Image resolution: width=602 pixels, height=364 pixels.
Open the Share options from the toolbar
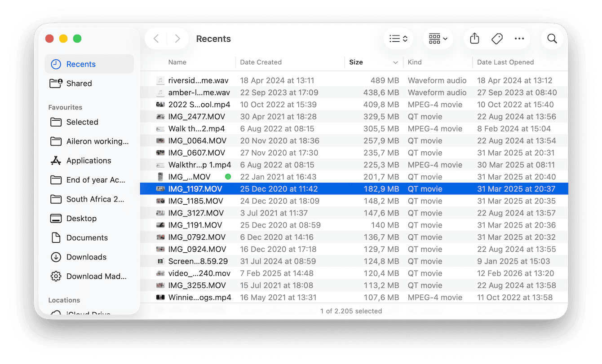474,39
